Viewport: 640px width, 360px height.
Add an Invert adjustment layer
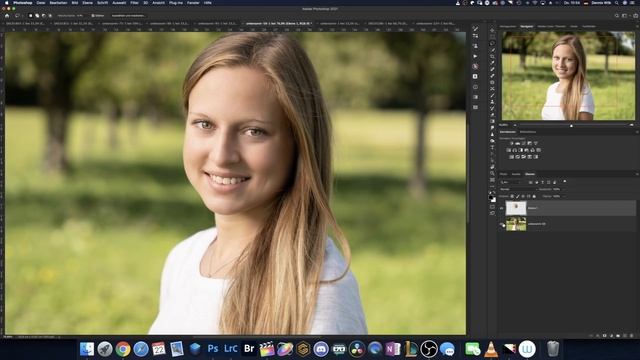(511, 157)
